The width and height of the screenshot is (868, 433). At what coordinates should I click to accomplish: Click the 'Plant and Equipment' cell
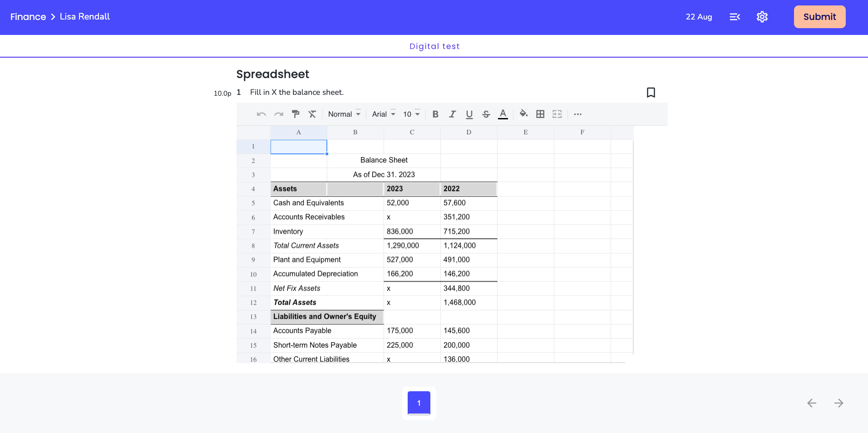pos(327,260)
